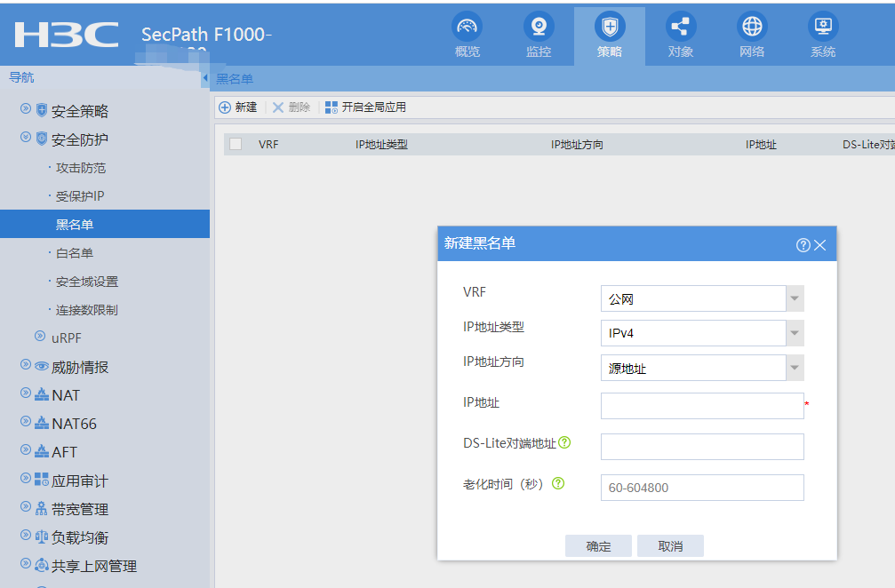This screenshot has height=588, width=895.
Task: Click the 取消 button
Action: [x=670, y=545]
